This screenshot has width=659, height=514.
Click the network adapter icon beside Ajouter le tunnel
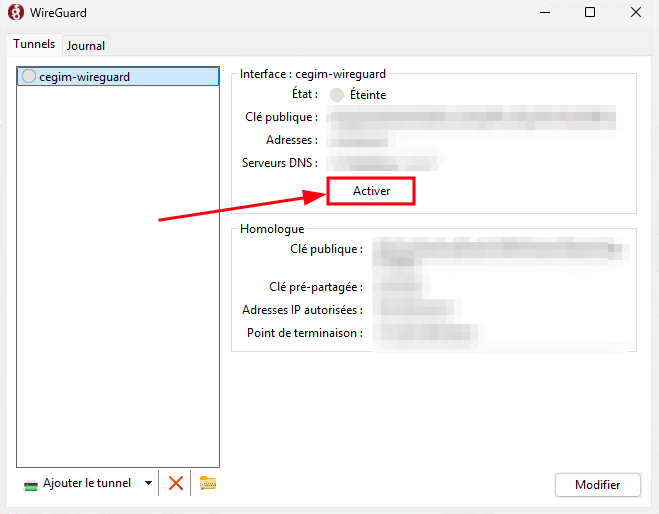31,485
